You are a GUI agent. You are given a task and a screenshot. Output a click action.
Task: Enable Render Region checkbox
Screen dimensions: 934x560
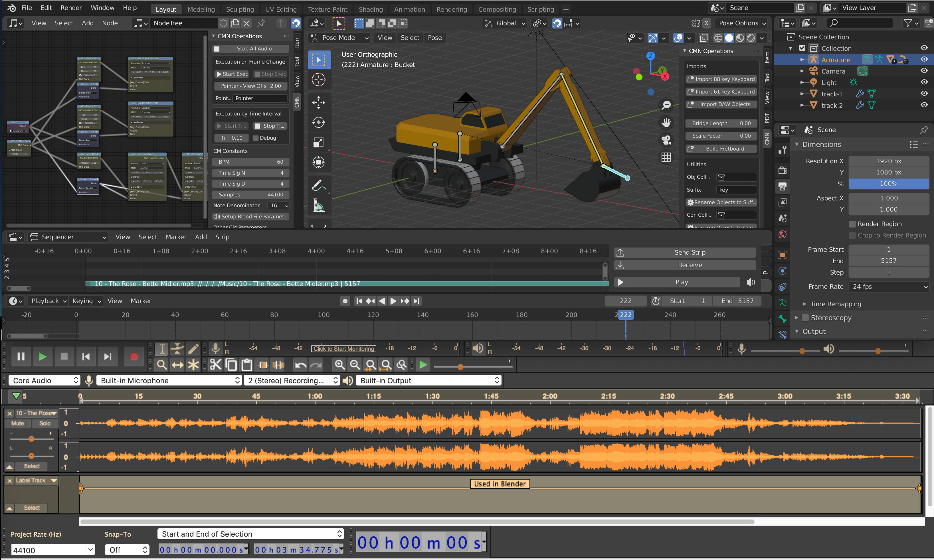852,224
